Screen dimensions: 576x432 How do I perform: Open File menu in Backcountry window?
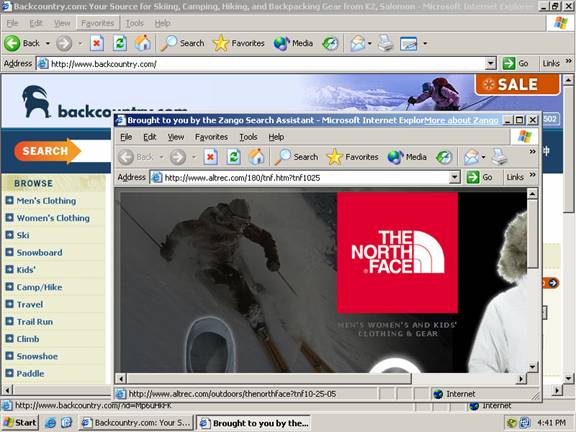pyautogui.click(x=12, y=23)
